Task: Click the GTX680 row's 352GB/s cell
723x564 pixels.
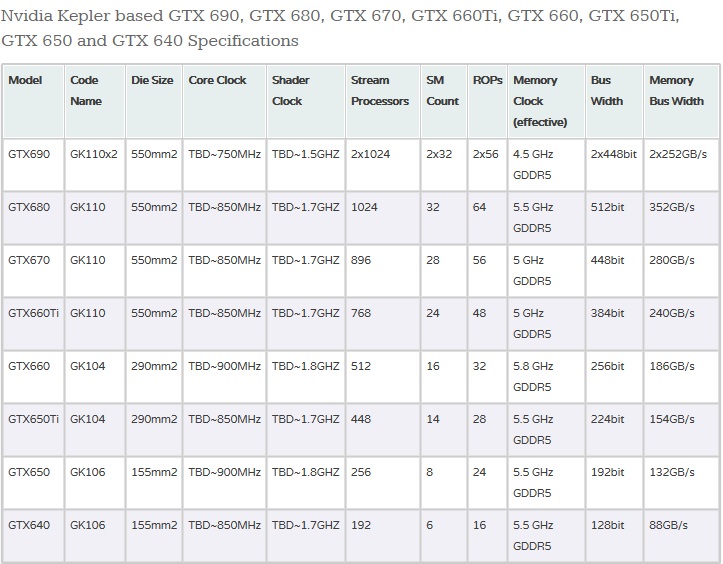Action: click(x=681, y=218)
